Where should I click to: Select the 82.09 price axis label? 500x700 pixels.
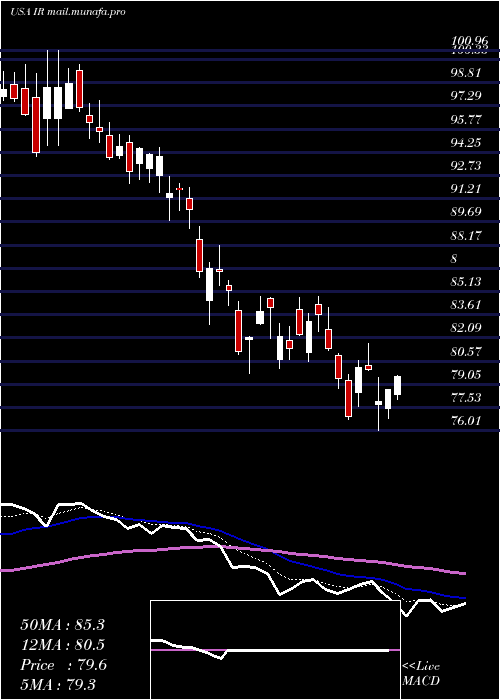[466, 328]
